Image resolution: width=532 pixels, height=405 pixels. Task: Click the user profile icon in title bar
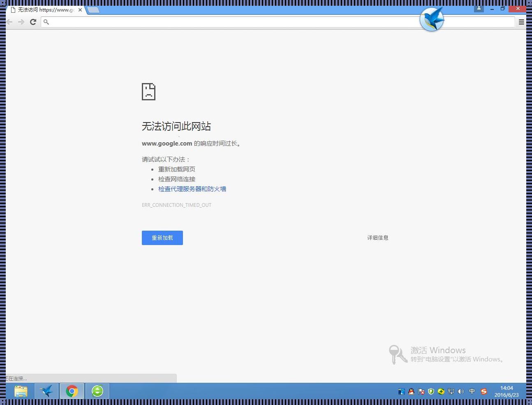[479, 8]
